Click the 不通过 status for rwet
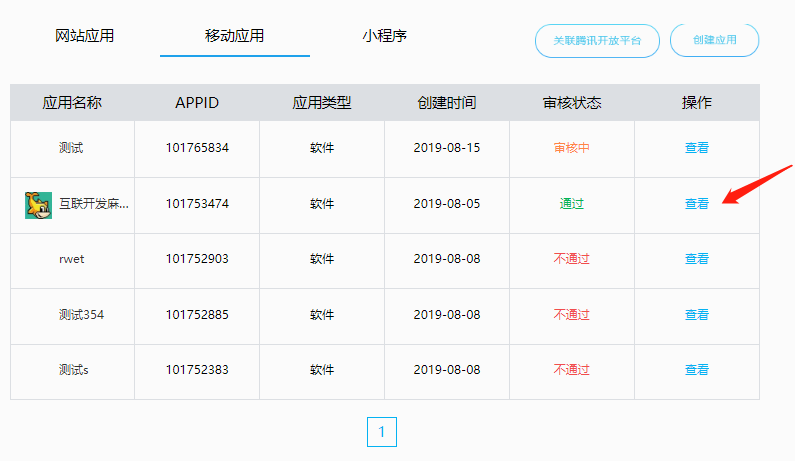The width and height of the screenshot is (795, 461). click(x=571, y=259)
